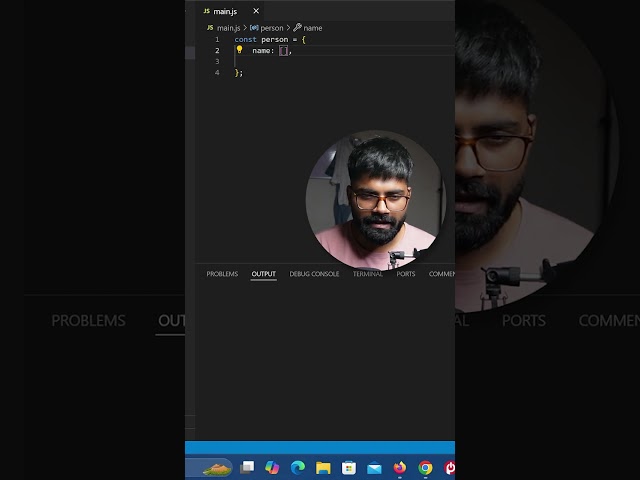This screenshot has height=480, width=640.
Task: Click the person breadcrumb segment
Action: pos(271,28)
